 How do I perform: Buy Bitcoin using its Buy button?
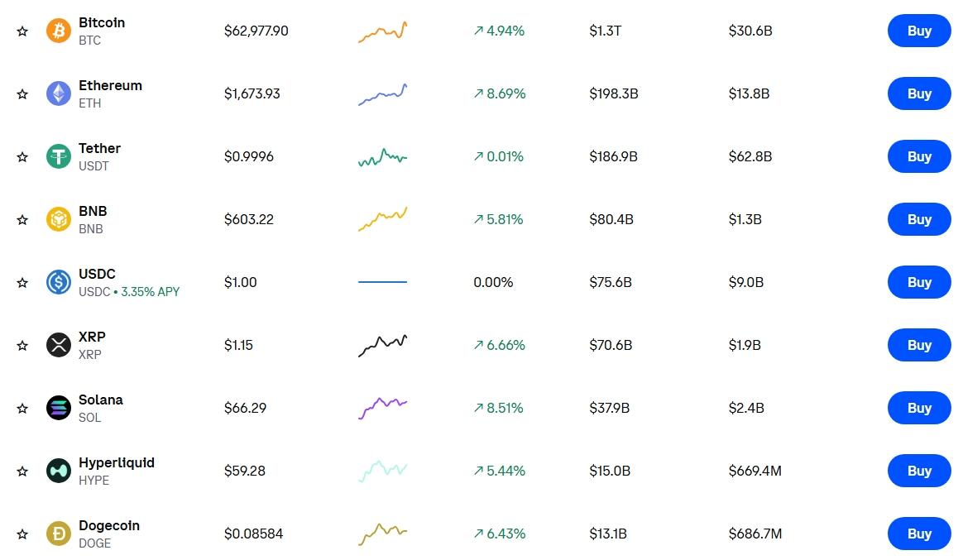[x=919, y=31]
